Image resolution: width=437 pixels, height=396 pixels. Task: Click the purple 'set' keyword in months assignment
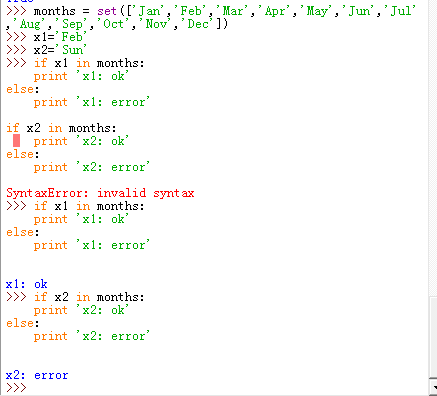tap(107, 11)
